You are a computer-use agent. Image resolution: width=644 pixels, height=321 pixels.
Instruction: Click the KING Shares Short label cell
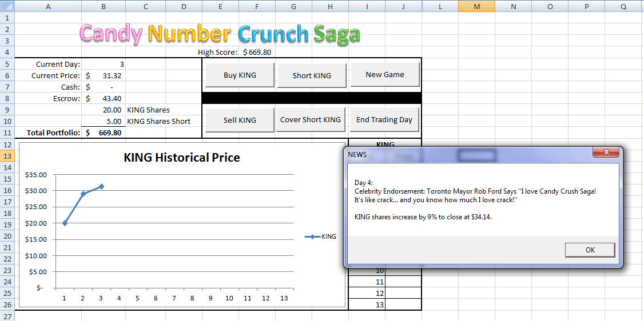point(158,121)
